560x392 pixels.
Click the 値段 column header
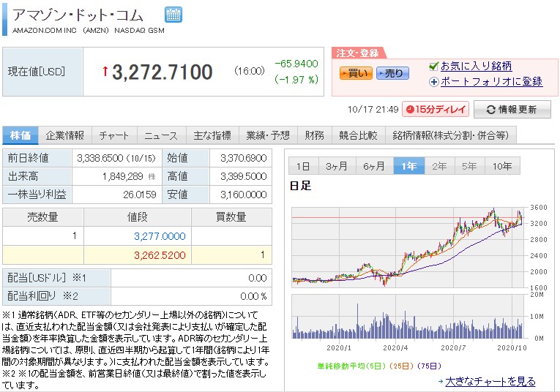138,217
